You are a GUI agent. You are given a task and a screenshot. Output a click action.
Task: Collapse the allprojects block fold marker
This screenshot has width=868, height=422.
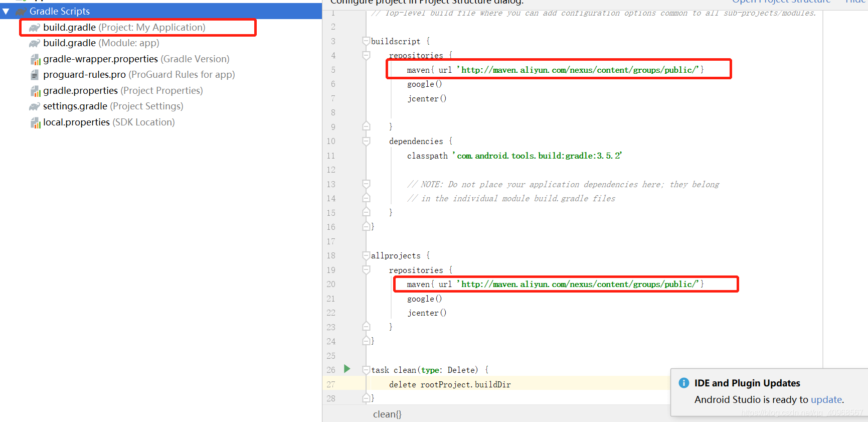tap(366, 255)
